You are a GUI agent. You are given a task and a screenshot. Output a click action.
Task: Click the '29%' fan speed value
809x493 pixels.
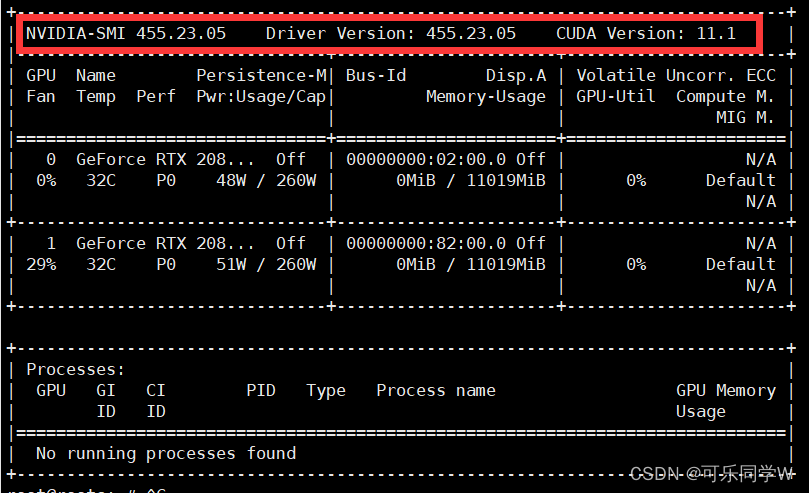tap(41, 265)
